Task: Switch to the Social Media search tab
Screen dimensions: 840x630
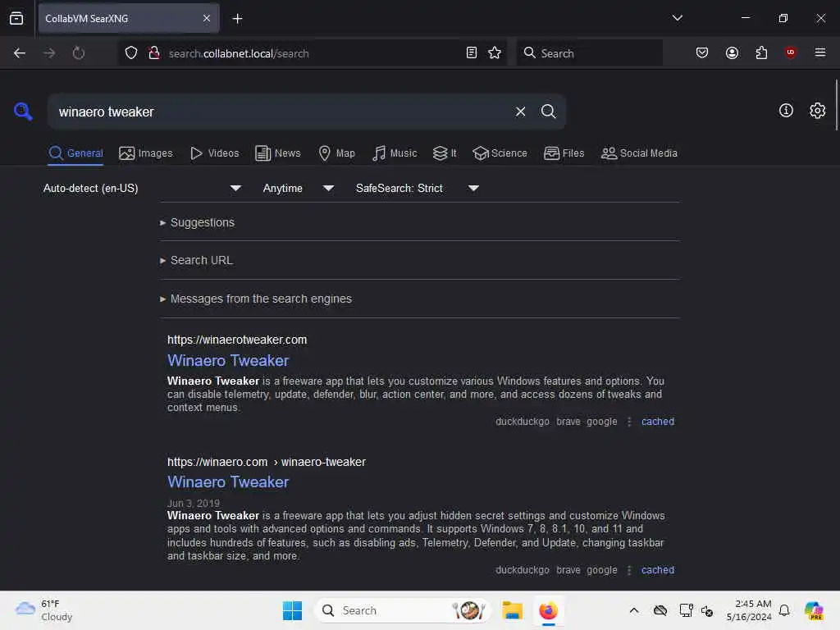Action: point(639,153)
